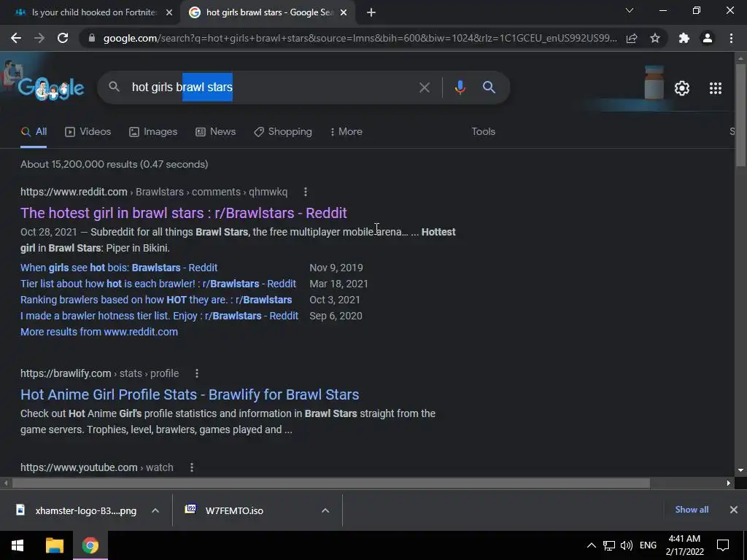The height and width of the screenshot is (560, 747).
Task: Open options for the YouTube result
Action: 192,467
